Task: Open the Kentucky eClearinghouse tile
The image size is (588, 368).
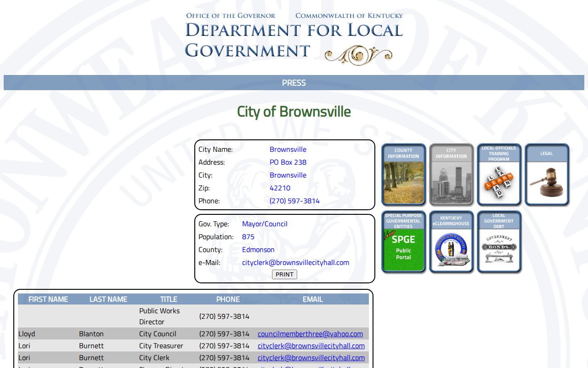Action: [x=451, y=242]
